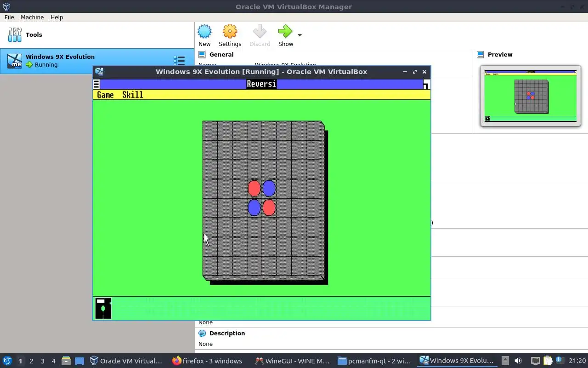The image size is (588, 368).
Task: Click the taskbar clock showing 21:20
Action: pyautogui.click(x=577, y=361)
